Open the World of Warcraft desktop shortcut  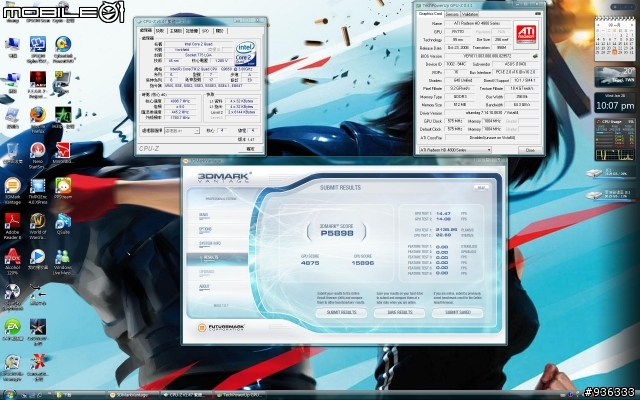point(38,226)
